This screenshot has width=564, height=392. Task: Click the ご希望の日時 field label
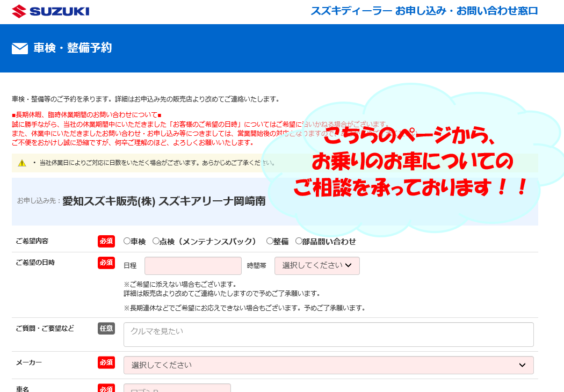(x=35, y=263)
